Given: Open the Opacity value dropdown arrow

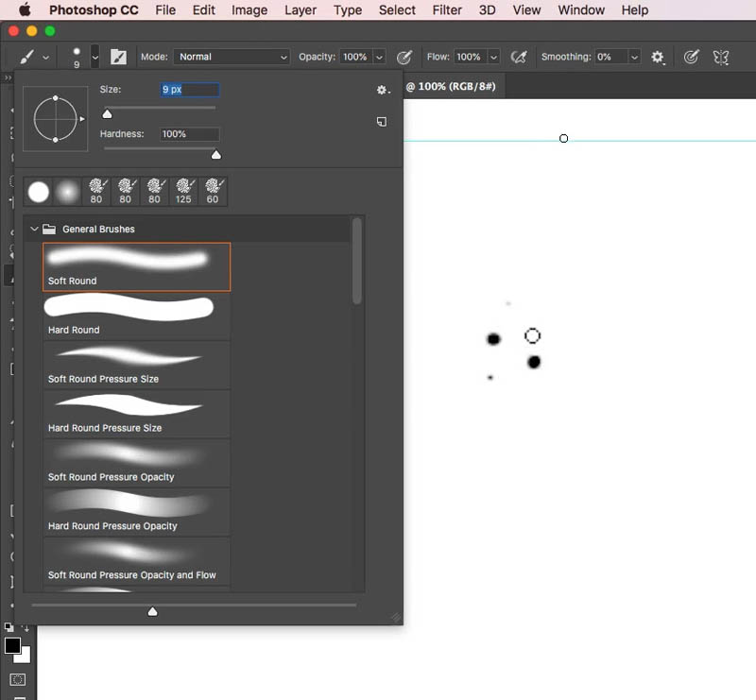Looking at the screenshot, I should coord(380,57).
